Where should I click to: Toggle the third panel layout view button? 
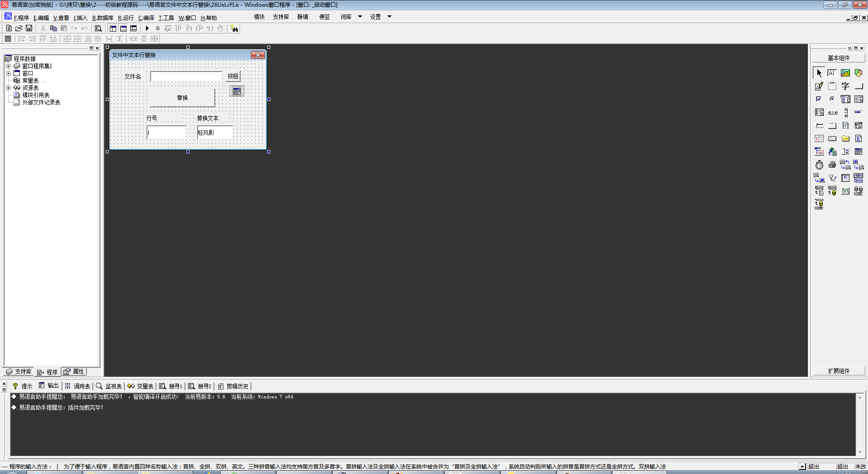coord(133,28)
